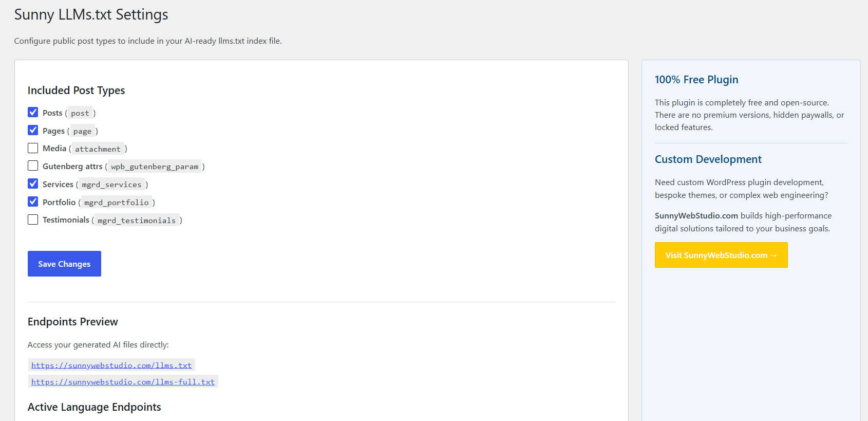Uncheck the Posts post type checkbox
Image resolution: width=868 pixels, height=421 pixels.
[33, 112]
